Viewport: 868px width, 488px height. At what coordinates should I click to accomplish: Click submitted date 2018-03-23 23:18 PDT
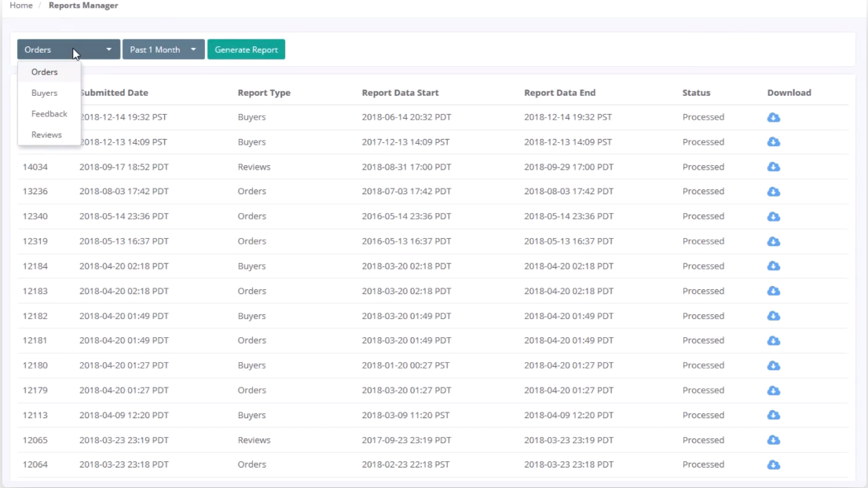(124, 464)
